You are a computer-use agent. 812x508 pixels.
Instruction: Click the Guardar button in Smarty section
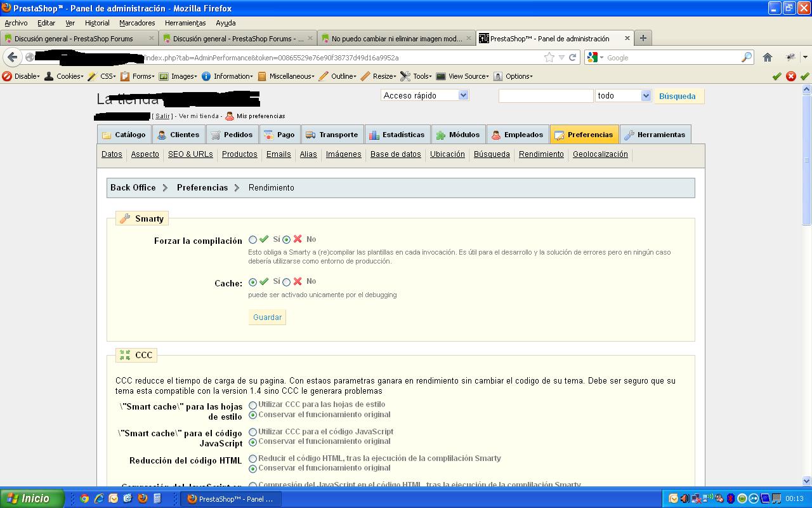pos(267,317)
